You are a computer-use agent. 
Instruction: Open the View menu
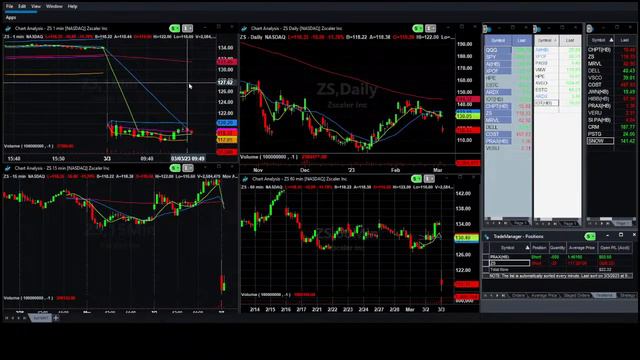pyautogui.click(x=36, y=7)
